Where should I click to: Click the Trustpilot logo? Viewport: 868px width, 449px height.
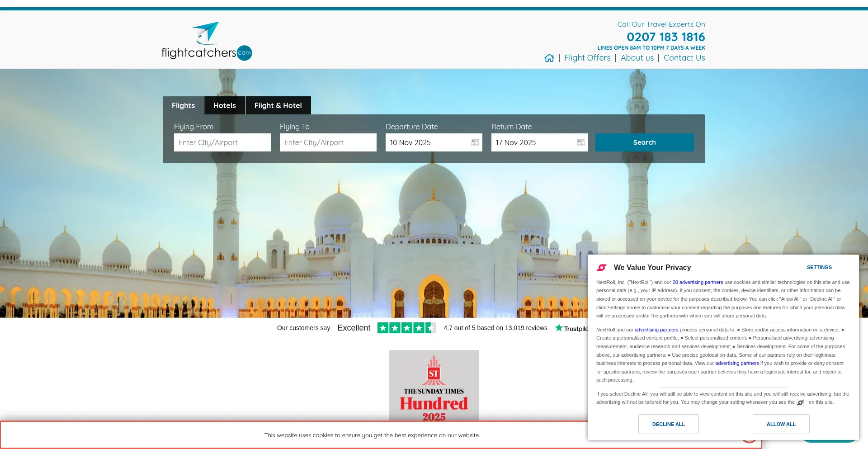[x=571, y=328]
